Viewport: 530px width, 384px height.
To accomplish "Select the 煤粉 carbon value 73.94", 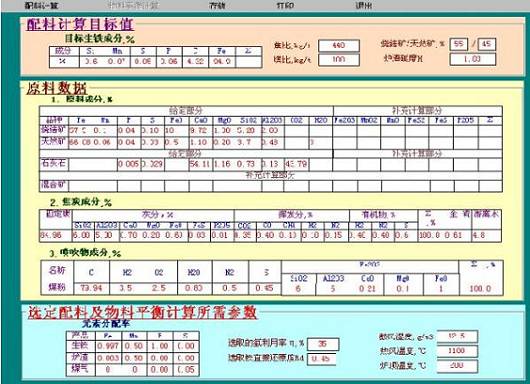I will pyautogui.click(x=92, y=288).
